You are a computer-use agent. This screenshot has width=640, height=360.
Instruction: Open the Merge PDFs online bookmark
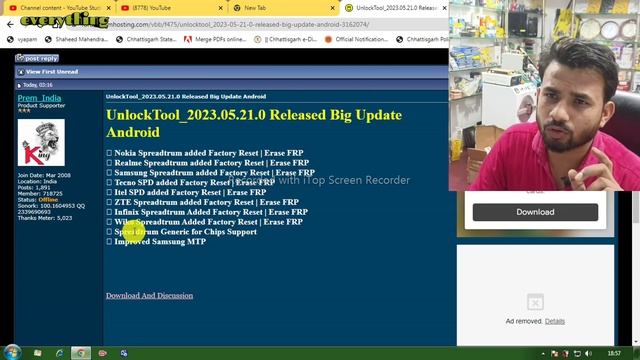pyautogui.click(x=215, y=39)
